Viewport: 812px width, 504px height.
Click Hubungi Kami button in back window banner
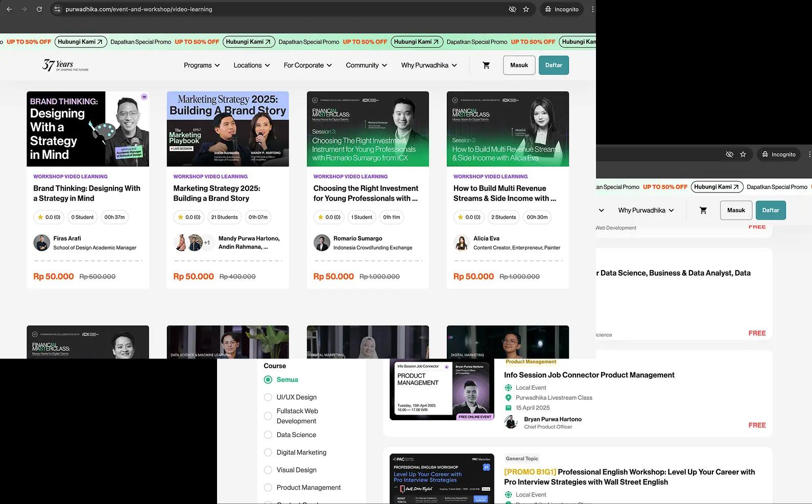(x=717, y=187)
